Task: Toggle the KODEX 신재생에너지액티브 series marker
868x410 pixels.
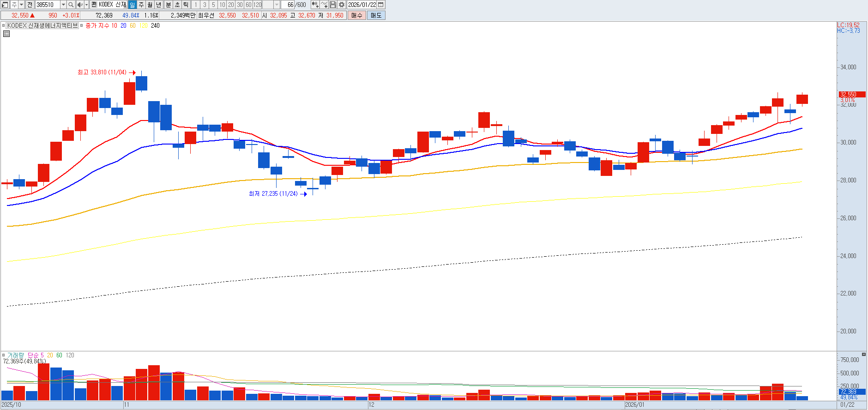Action: pos(4,26)
